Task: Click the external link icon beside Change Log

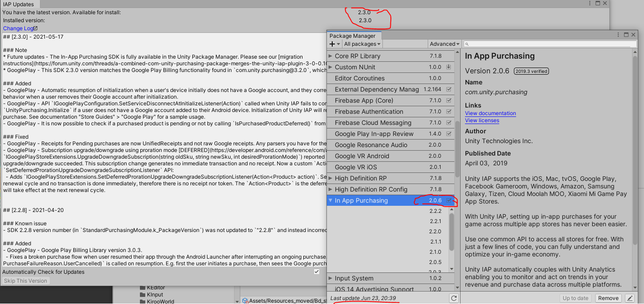Action: coord(36,28)
